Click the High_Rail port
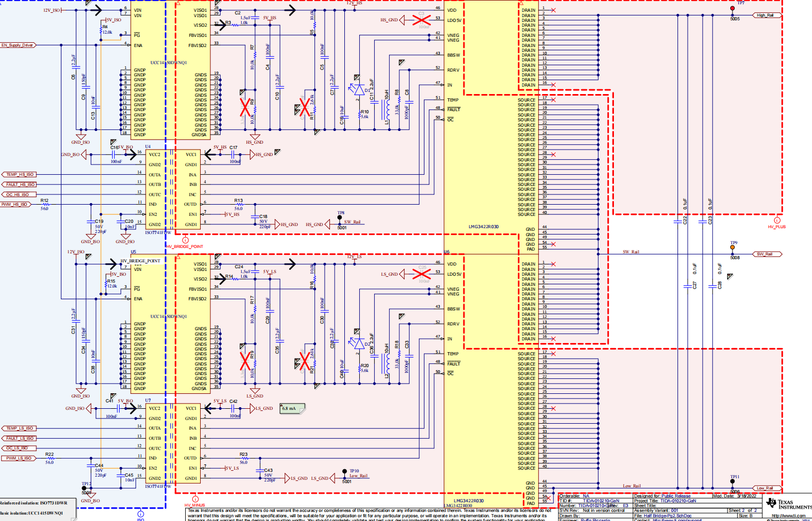Viewport: 812px width, 521px height. coord(767,15)
